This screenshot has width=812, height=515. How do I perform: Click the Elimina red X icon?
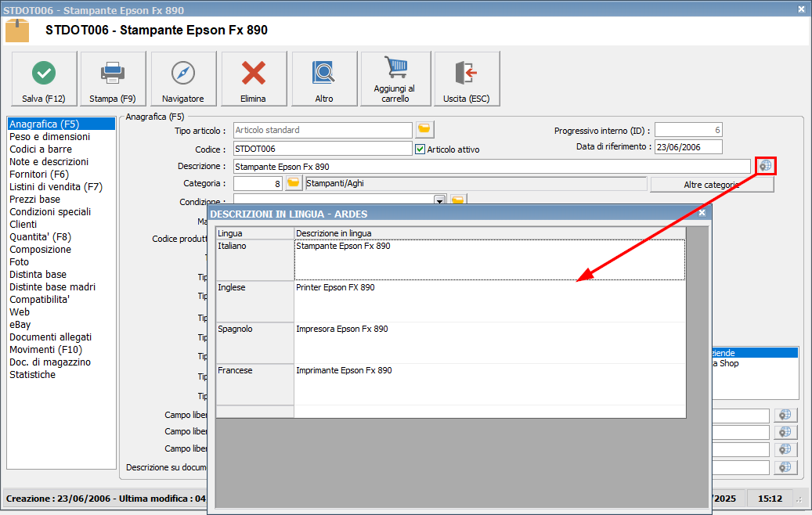click(x=253, y=74)
